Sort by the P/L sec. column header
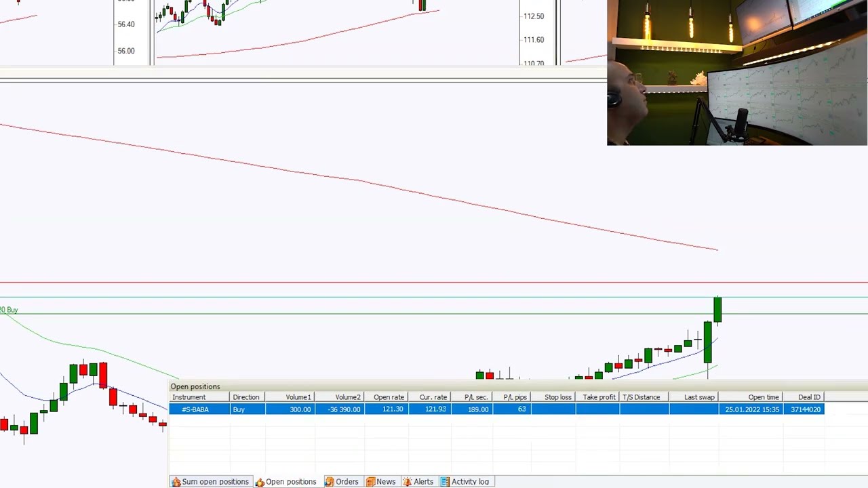Screen dimensions: 868x488 pos(475,397)
